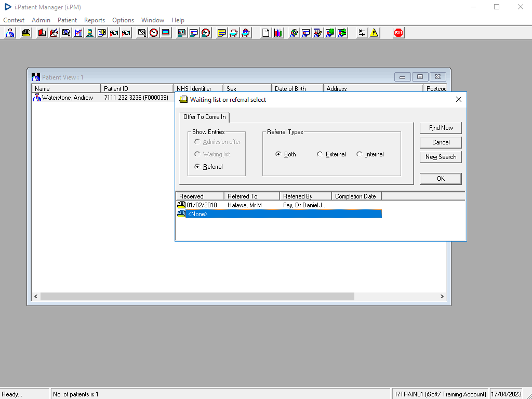Select the <None> referral row
The height and width of the screenshot is (399, 532).
[279, 214]
